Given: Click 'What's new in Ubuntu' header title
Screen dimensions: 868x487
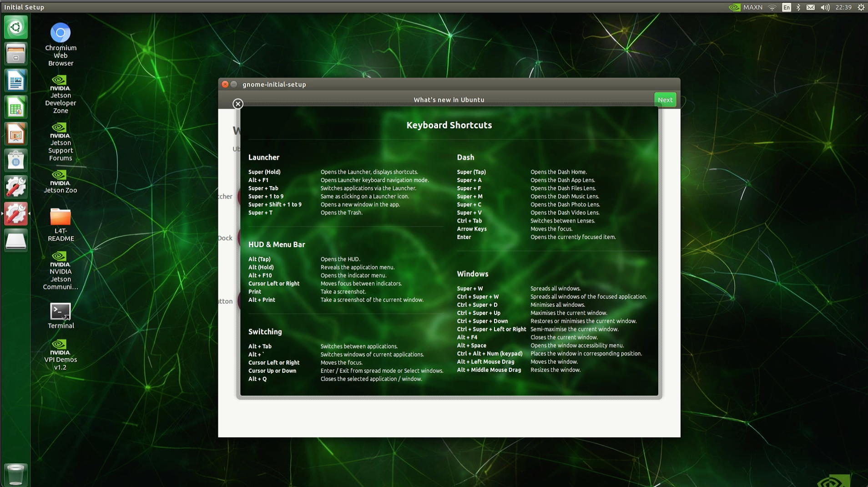Looking at the screenshot, I should 449,100.
